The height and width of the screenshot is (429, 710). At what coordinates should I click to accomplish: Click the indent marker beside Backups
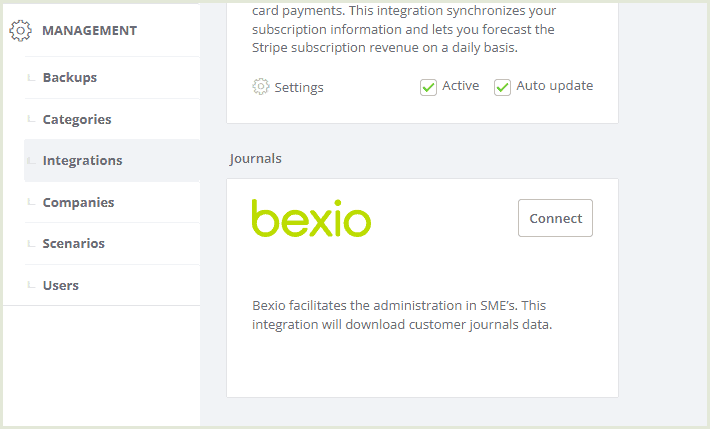pos(31,78)
